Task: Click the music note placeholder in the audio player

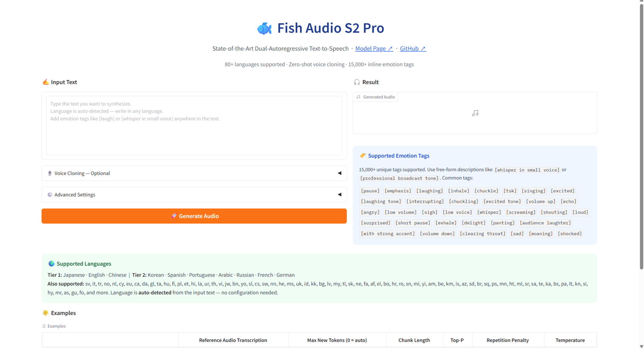Action: (475, 113)
